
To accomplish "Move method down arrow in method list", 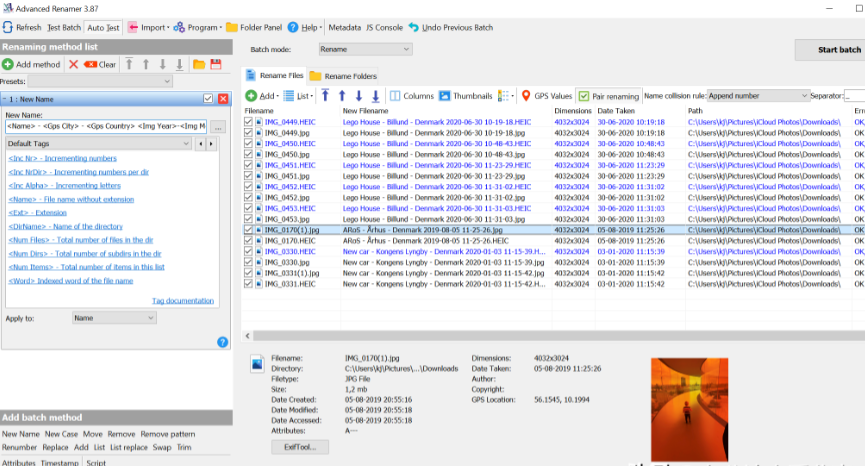I will point(163,65).
